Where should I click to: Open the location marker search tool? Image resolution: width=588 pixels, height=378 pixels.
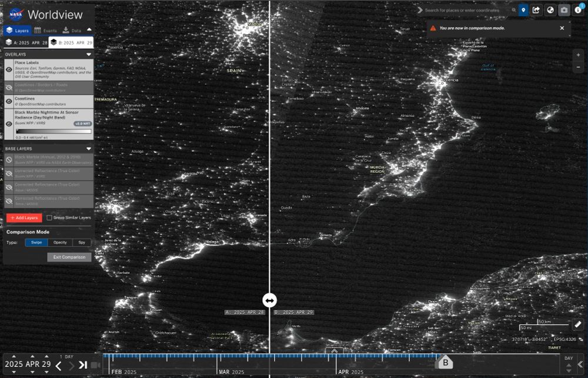[x=523, y=10]
